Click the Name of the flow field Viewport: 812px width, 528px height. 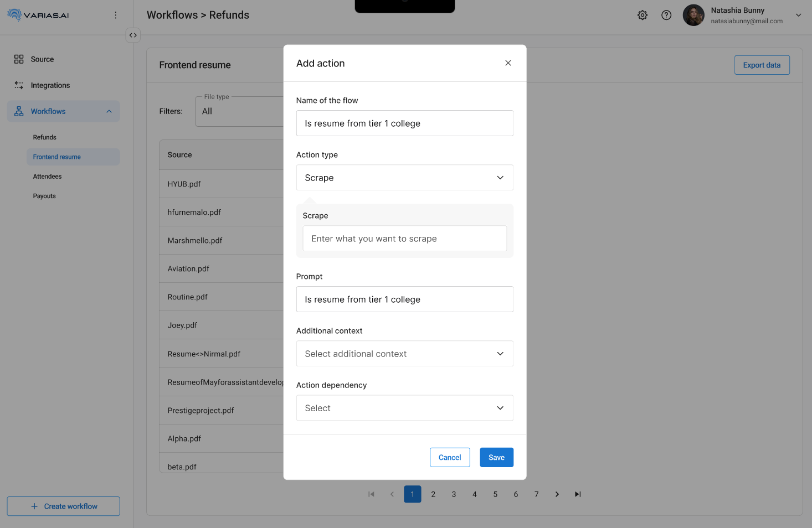point(405,123)
